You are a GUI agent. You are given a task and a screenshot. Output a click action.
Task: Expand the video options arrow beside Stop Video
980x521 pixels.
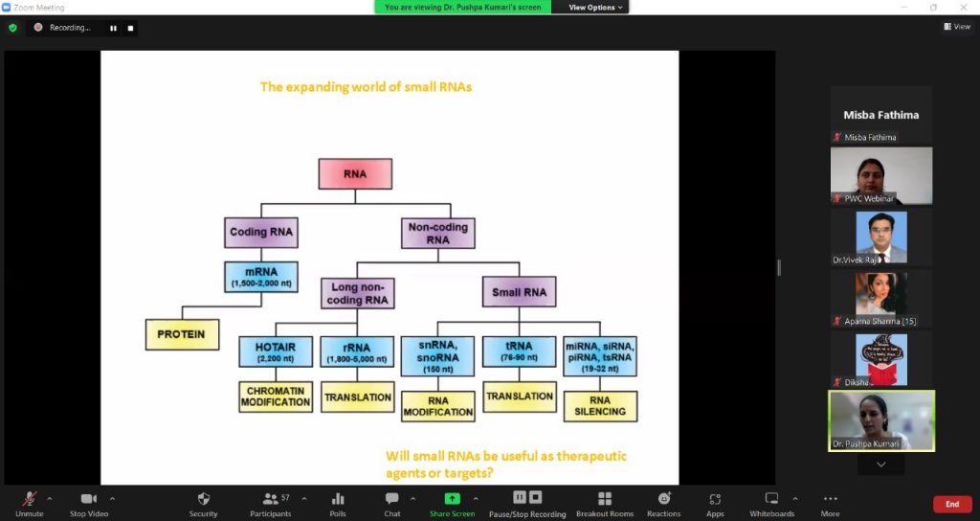tap(112, 498)
